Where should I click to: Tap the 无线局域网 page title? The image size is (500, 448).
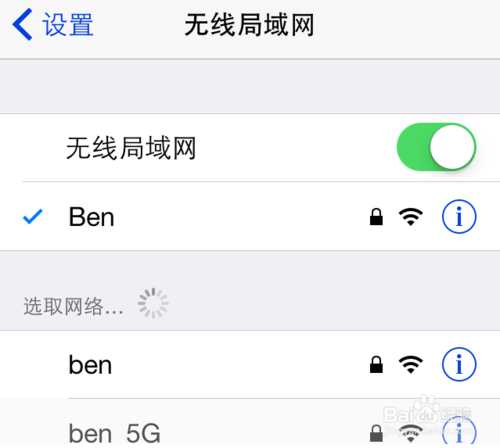pos(249,25)
